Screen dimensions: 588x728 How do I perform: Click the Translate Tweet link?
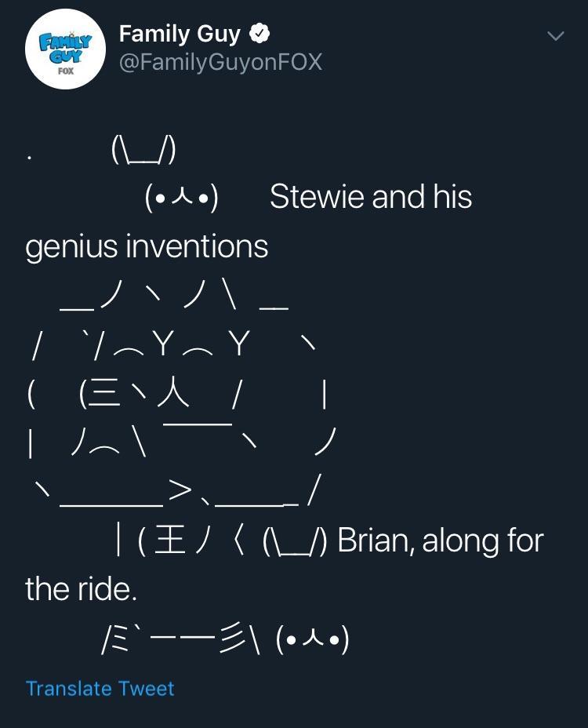[x=100, y=688]
